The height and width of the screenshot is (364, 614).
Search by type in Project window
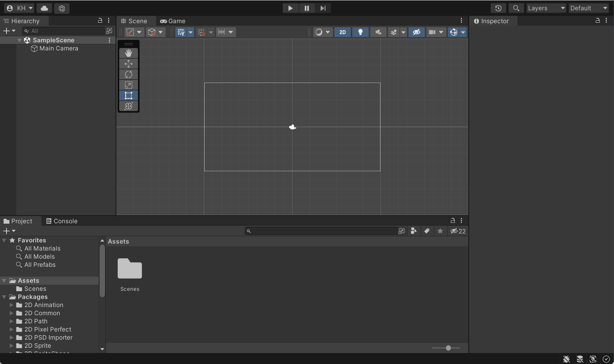[x=413, y=231]
